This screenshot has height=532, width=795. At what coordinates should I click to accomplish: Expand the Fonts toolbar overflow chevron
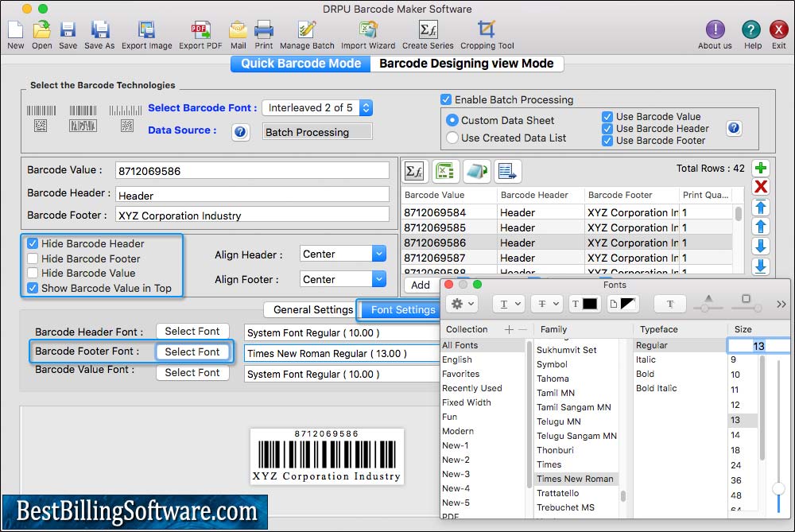point(781,304)
